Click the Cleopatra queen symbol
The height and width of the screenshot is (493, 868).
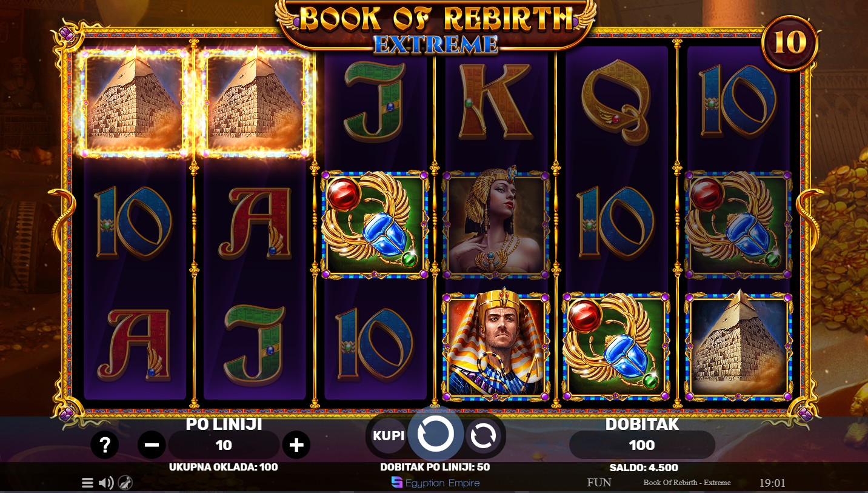tap(496, 225)
